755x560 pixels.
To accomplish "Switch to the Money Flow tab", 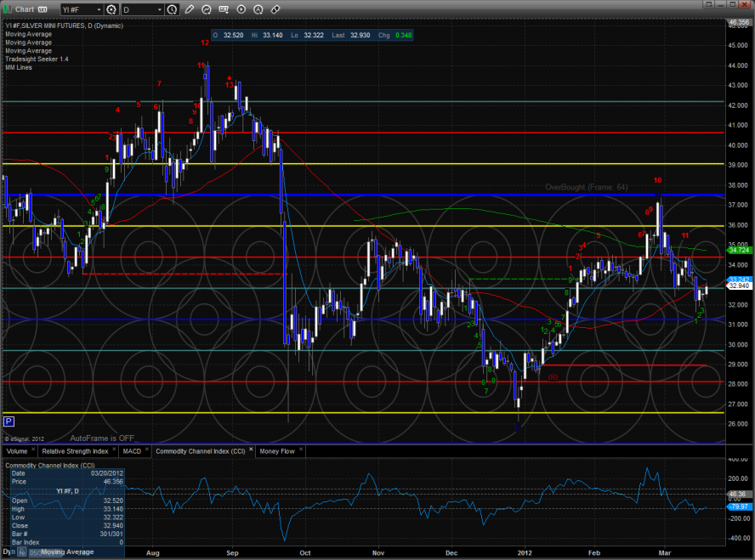I will tap(277, 451).
